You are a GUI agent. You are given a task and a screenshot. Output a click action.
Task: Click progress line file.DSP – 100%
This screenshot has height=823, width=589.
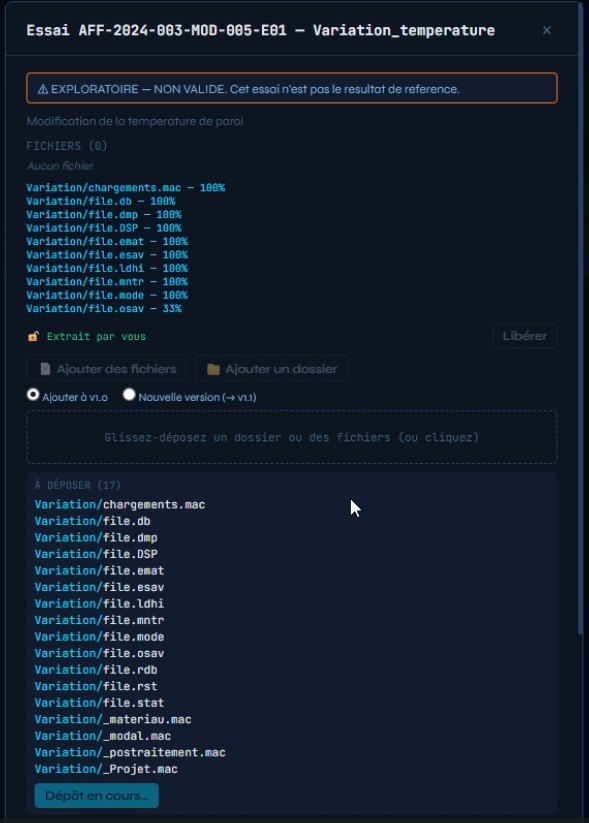(x=104, y=228)
